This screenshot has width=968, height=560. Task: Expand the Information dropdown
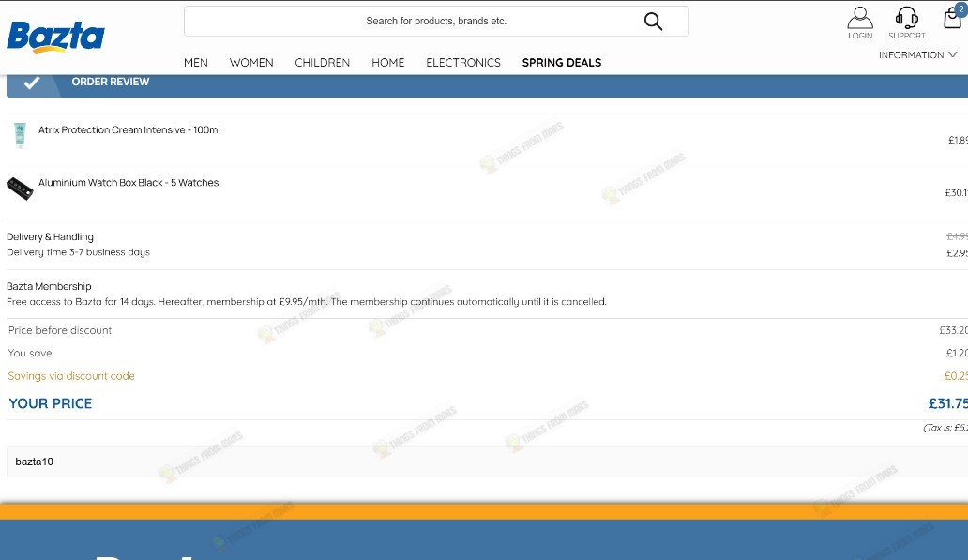(x=917, y=55)
